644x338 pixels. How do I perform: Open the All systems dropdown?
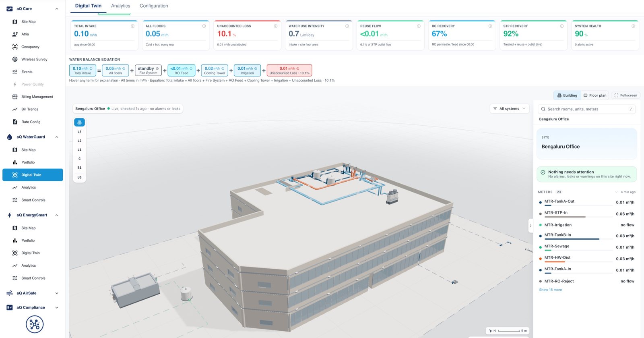[x=509, y=109]
